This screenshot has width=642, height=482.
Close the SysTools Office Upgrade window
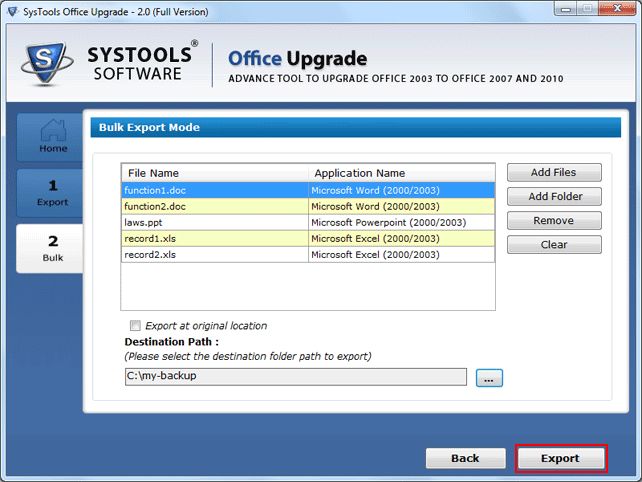[x=617, y=9]
